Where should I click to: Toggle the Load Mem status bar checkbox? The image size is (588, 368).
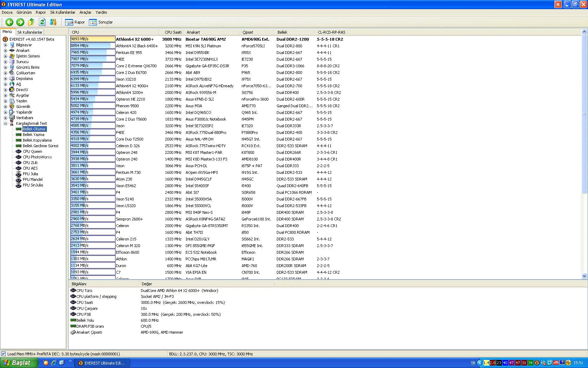pos(3,354)
